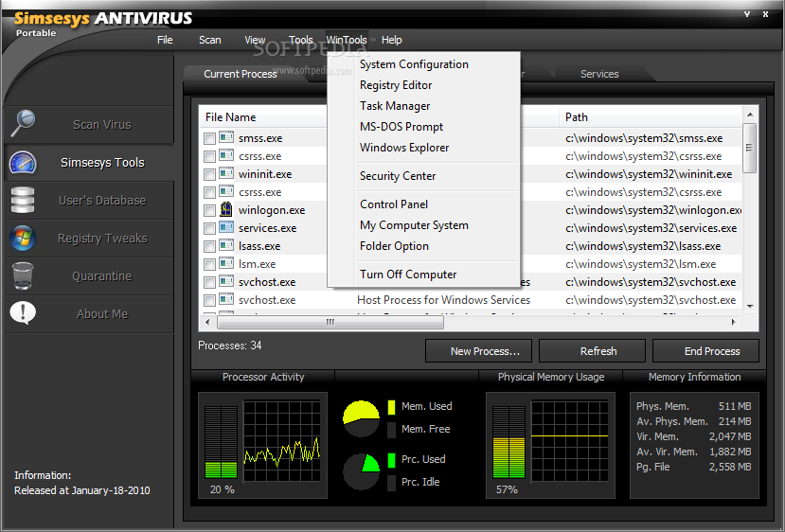
Task: Show the About Me section
Action: click(89, 313)
